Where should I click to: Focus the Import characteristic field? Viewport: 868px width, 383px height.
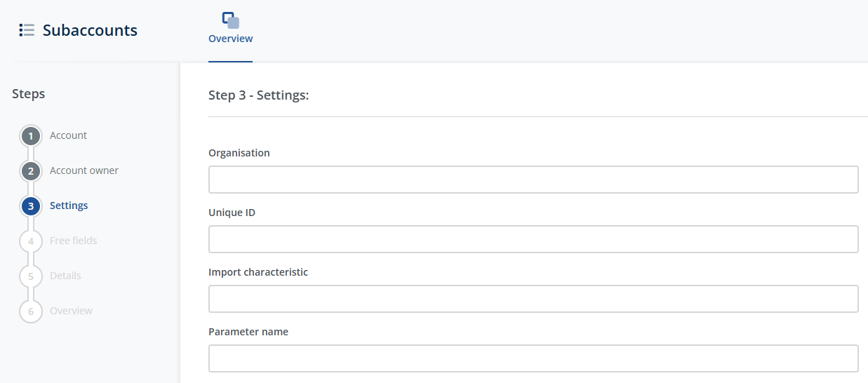[x=533, y=299]
